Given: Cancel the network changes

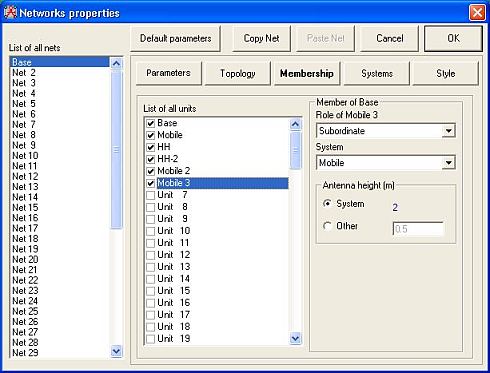Looking at the screenshot, I should [x=389, y=39].
